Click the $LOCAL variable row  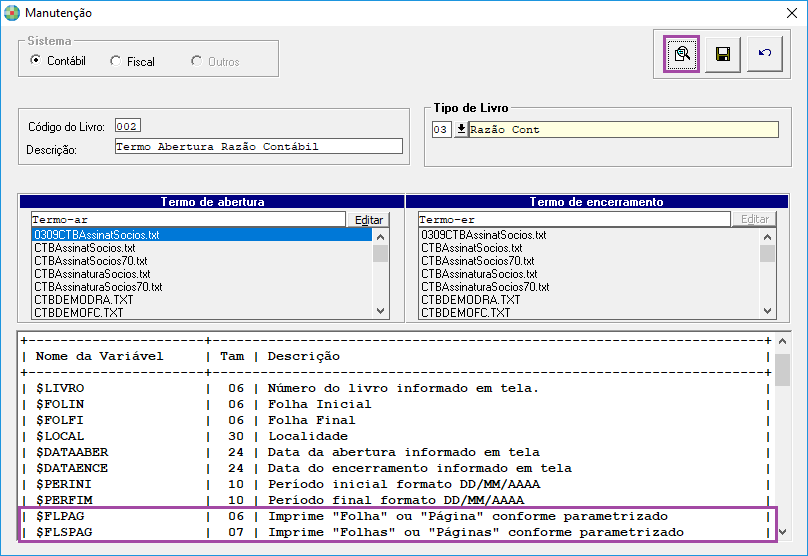(396, 436)
